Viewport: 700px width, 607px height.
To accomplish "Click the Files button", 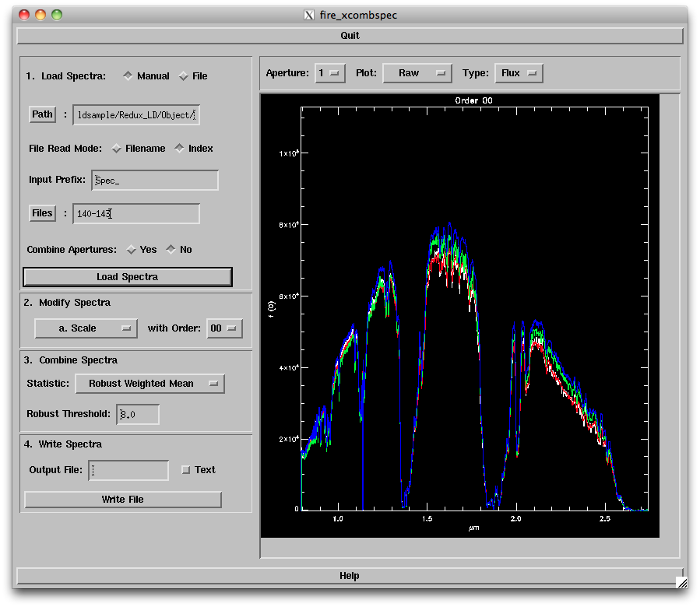I will click(42, 213).
